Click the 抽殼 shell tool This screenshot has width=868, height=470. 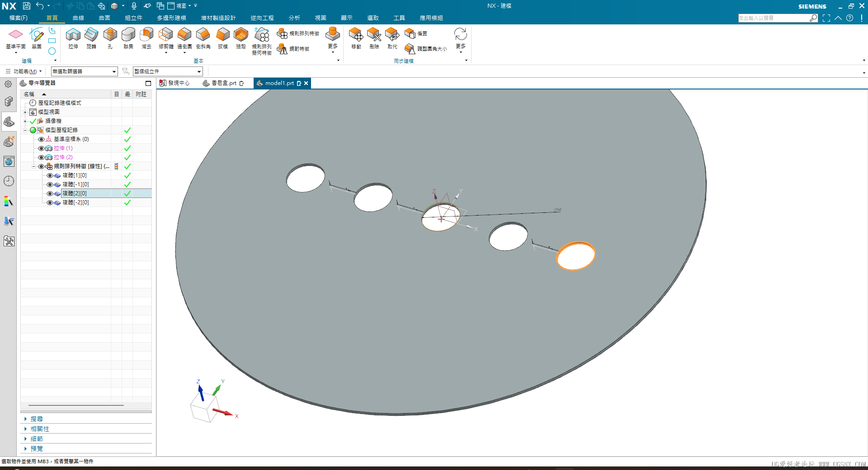241,38
